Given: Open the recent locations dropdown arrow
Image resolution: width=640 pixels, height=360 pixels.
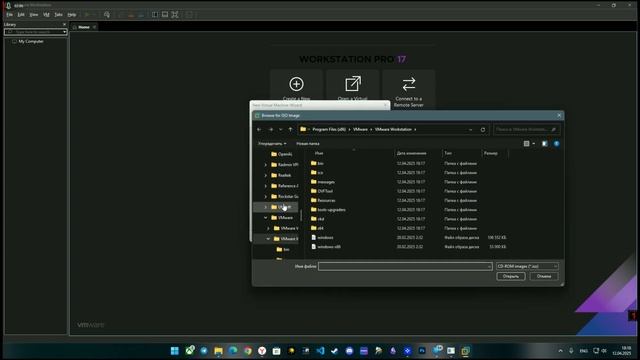Looking at the screenshot, I should coord(280,129).
